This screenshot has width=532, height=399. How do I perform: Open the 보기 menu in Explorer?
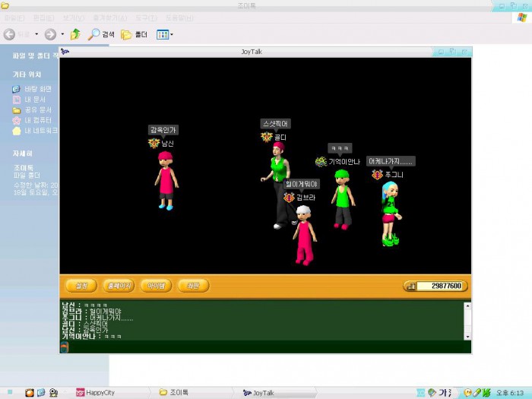click(x=74, y=17)
